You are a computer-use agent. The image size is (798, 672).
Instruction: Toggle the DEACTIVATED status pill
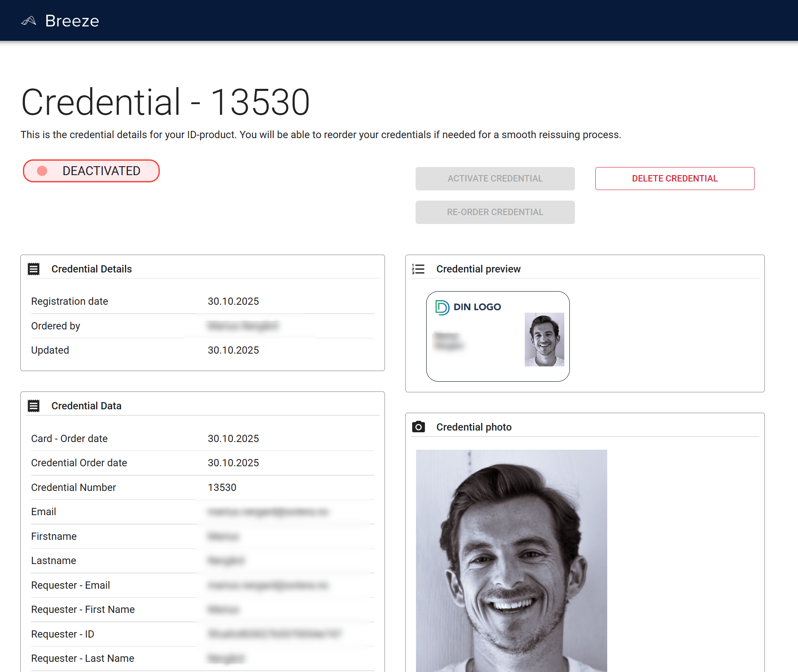[91, 171]
